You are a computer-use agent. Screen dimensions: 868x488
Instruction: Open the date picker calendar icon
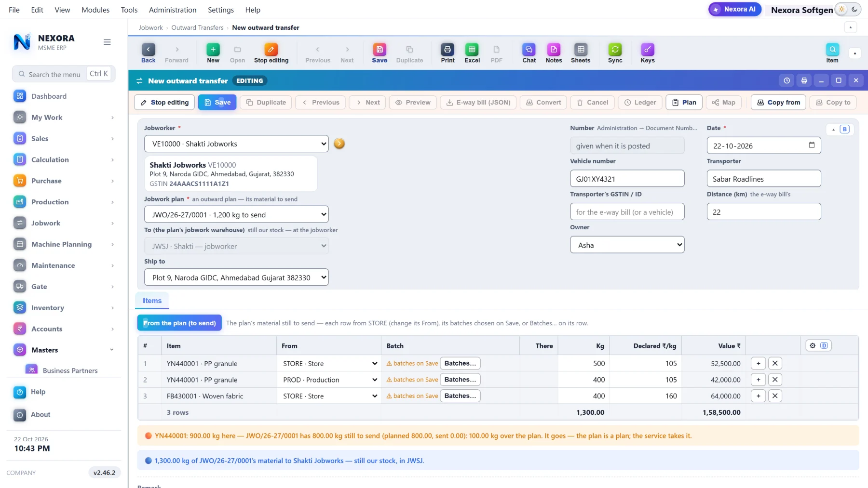click(812, 145)
